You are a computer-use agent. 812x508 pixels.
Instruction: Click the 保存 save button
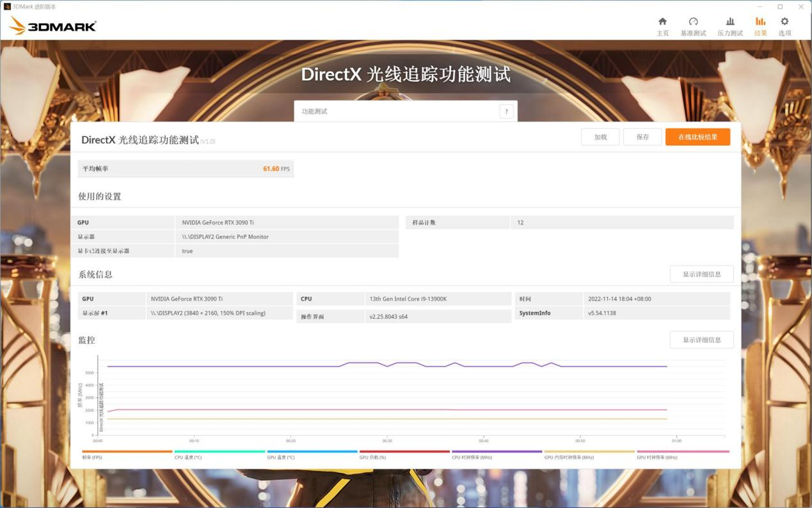click(x=642, y=137)
